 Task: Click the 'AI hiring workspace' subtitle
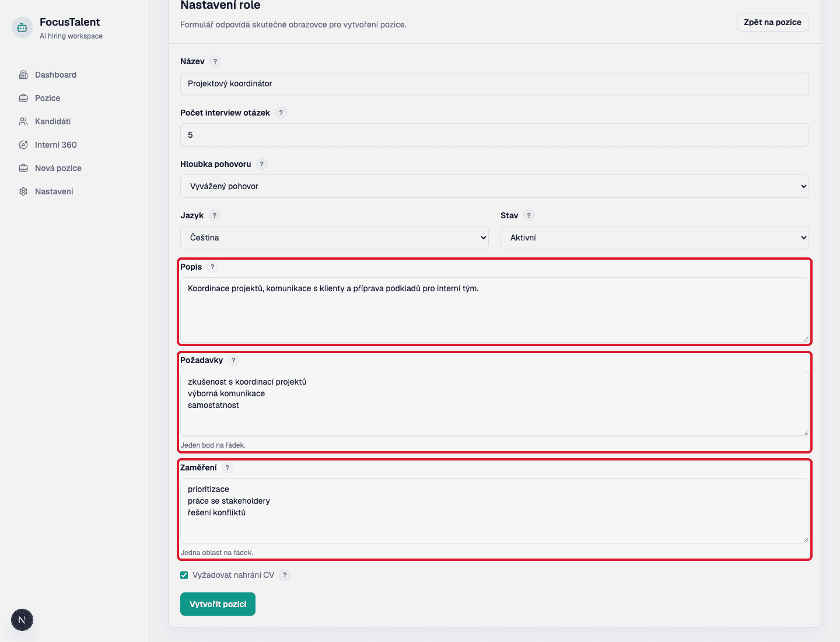tap(71, 36)
